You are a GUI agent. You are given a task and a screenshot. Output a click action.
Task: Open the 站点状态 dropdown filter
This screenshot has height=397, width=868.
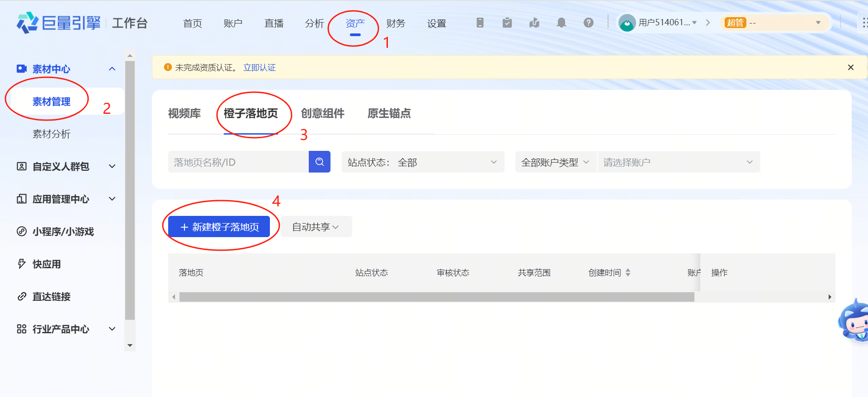(x=423, y=162)
